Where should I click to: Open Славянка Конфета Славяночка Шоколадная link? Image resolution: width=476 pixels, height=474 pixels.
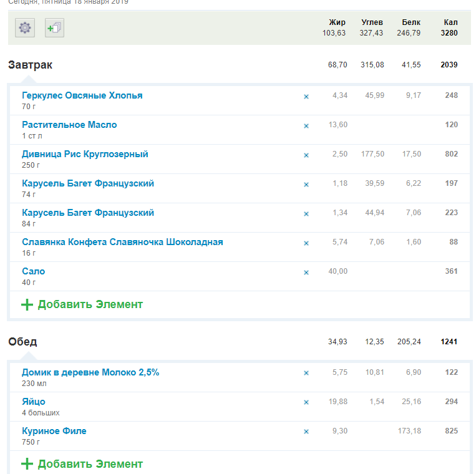click(122, 242)
